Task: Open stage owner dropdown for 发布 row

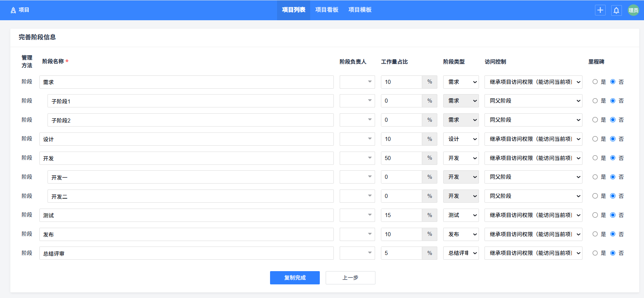Action: [x=357, y=234]
